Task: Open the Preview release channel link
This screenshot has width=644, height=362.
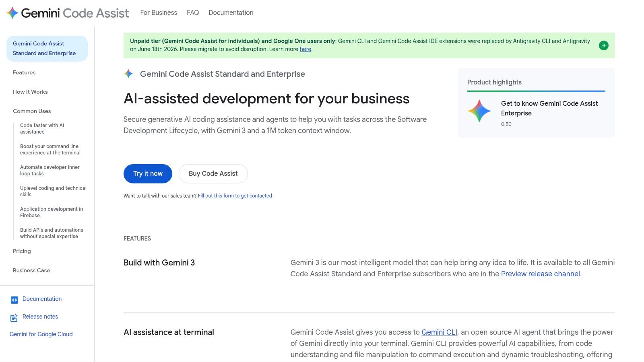Action: [x=541, y=274]
